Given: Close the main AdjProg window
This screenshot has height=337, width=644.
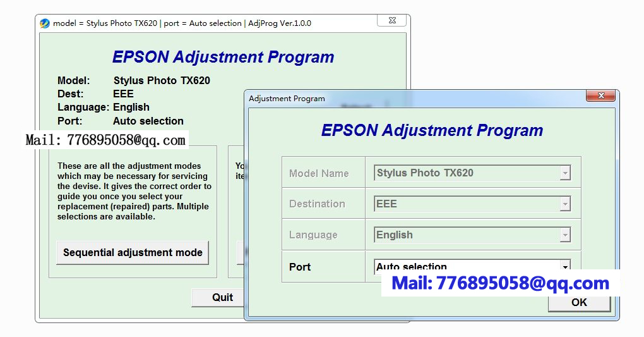Looking at the screenshot, I should (x=392, y=20).
